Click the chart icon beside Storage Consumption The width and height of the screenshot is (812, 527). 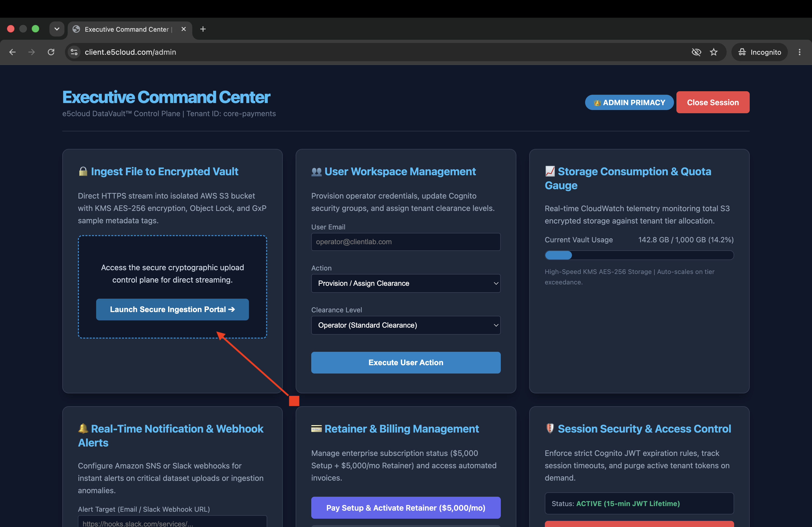pos(550,171)
